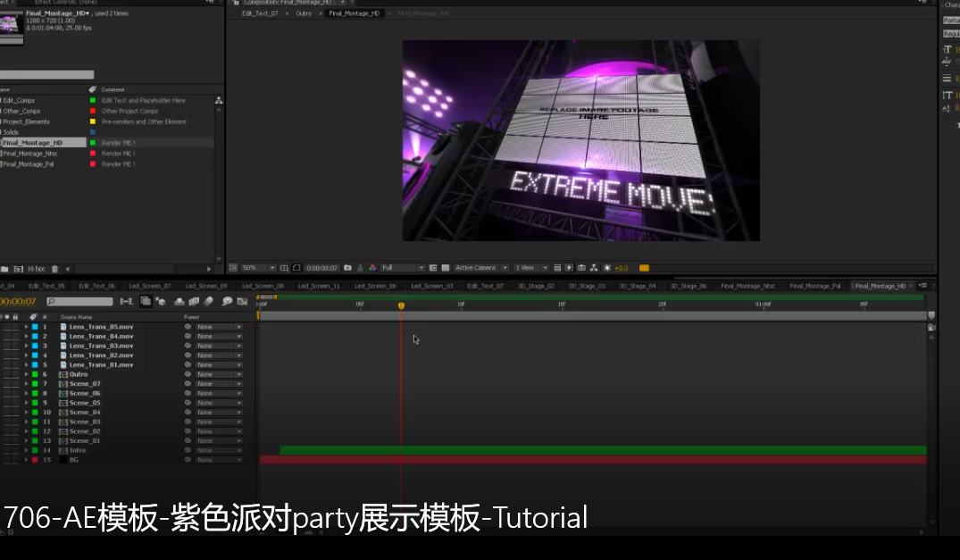Switch to the Final_Montage_Ntsc timeline tab

point(747,286)
